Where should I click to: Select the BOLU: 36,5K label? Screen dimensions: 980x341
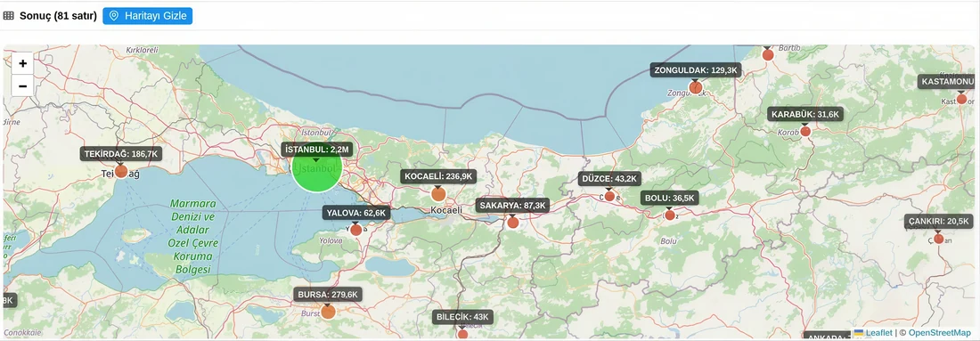pyautogui.click(x=670, y=198)
